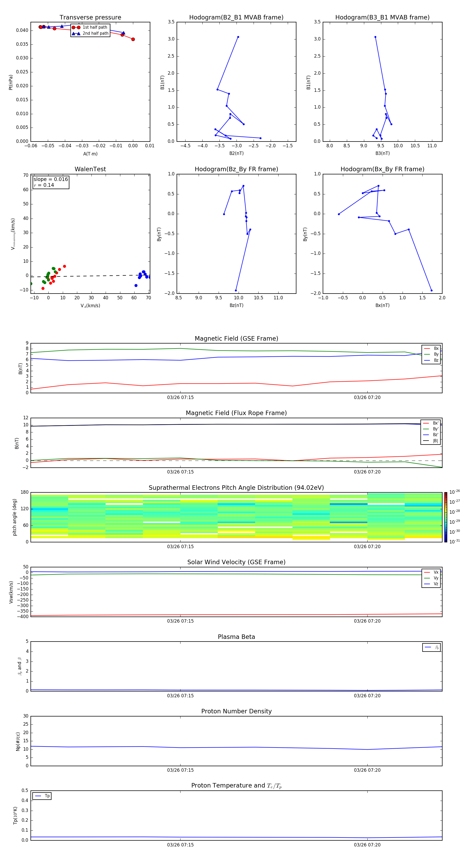Click the '10^-26' colorbar tick label
Viewport: 473px width, 868px height.
click(455, 492)
